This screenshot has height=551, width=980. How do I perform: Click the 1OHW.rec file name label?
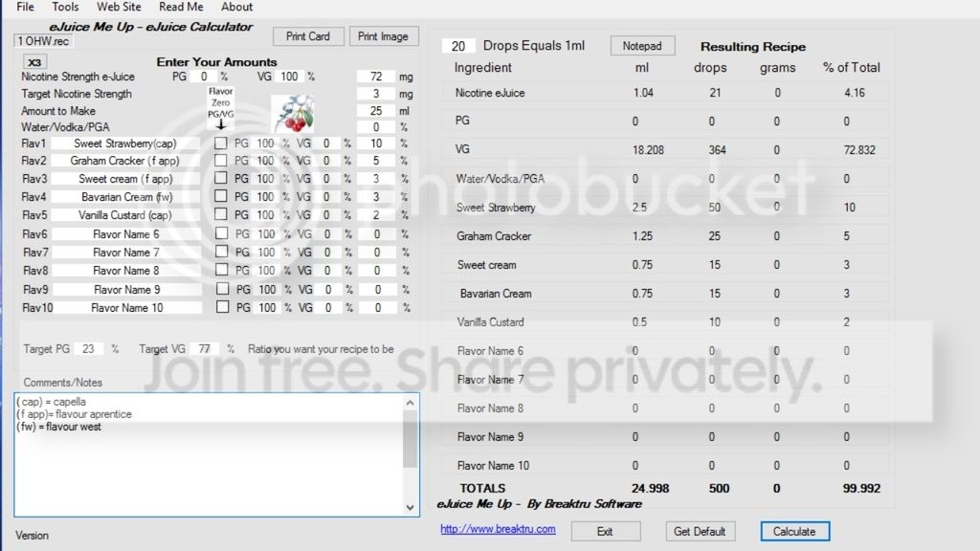point(43,41)
